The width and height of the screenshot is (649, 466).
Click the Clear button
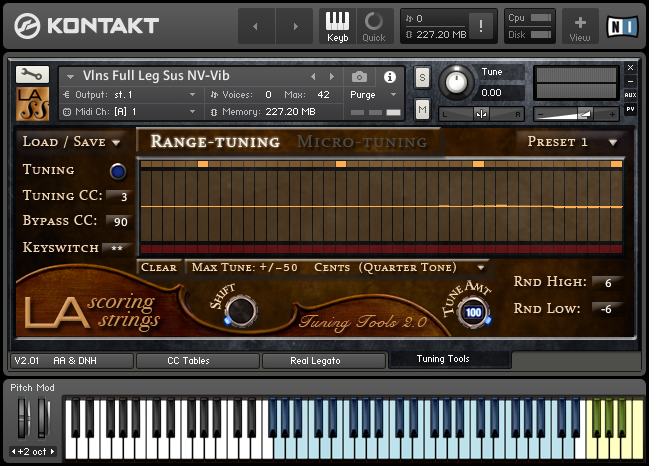point(159,267)
